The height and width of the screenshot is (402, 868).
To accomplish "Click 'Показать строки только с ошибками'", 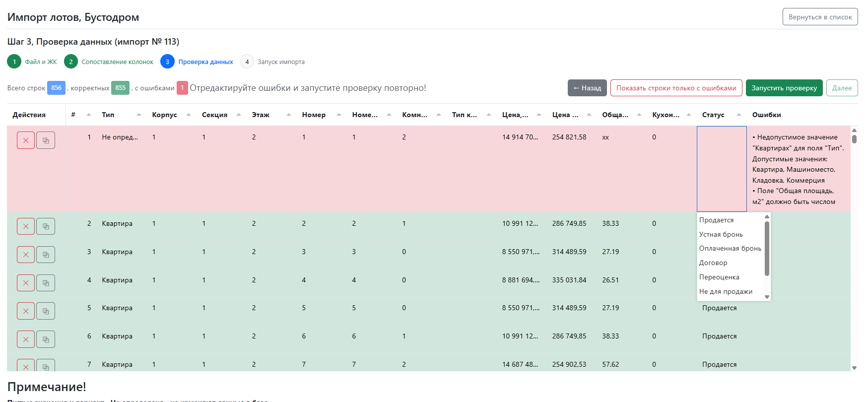I will point(676,88).
